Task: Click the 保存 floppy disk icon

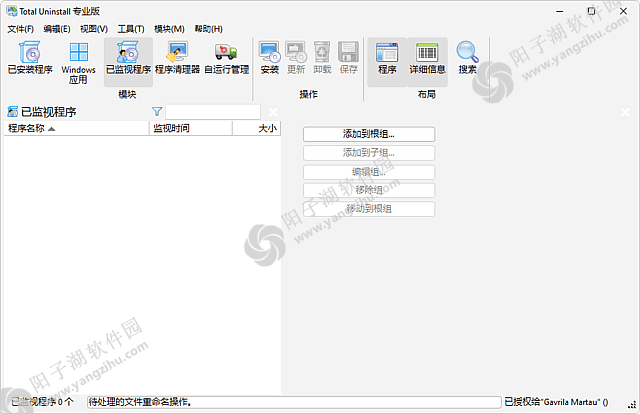Action: pos(348,58)
